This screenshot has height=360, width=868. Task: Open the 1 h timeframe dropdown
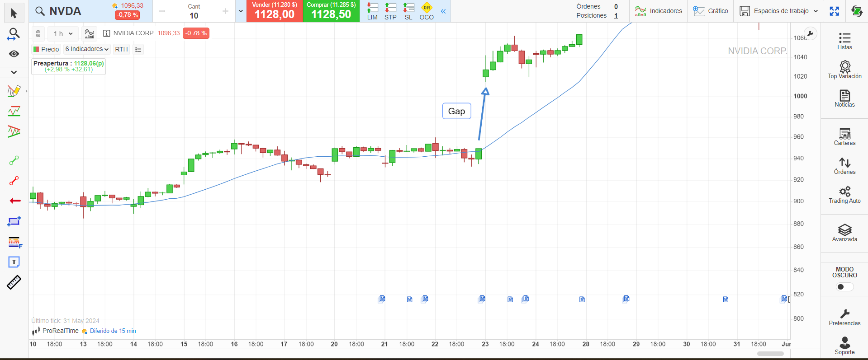[63, 33]
